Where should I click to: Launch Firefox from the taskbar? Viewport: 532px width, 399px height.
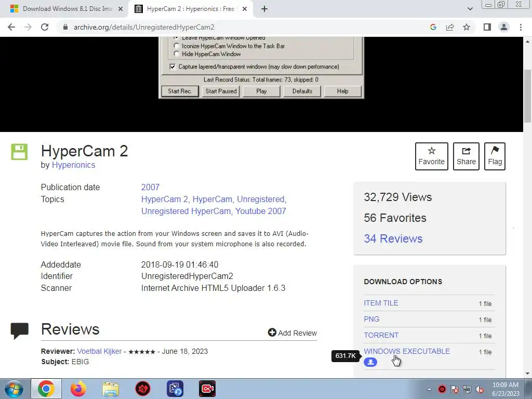(78, 389)
